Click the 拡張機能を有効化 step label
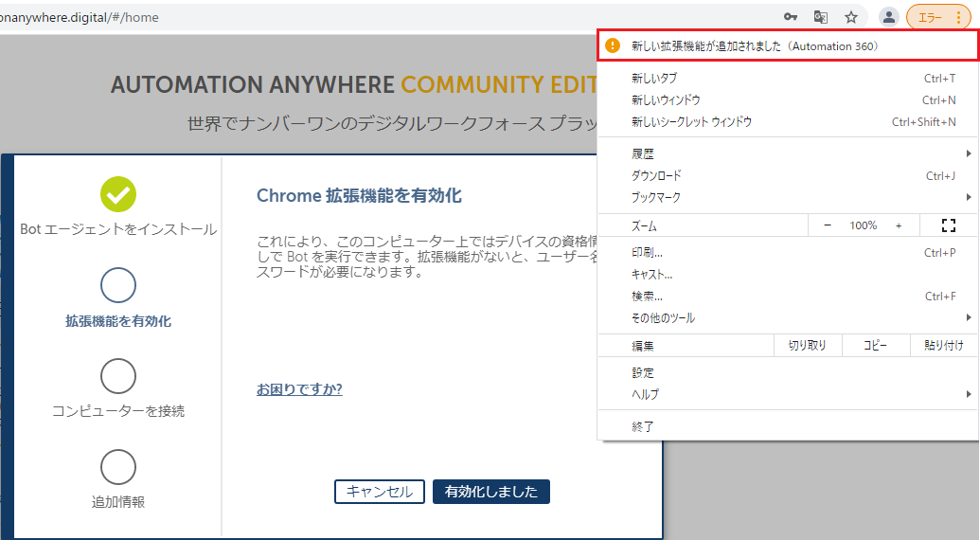 click(x=118, y=321)
